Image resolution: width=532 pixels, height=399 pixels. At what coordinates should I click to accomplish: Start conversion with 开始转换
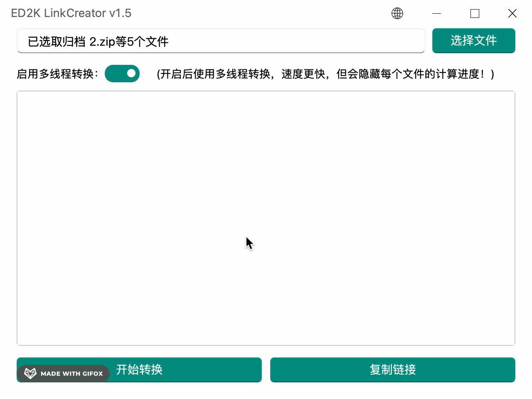point(140,370)
